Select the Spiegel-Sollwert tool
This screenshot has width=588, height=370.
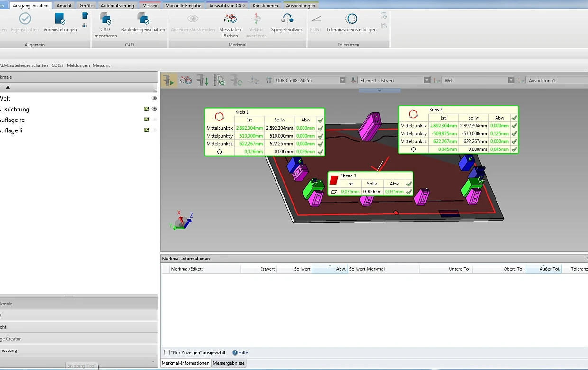click(x=287, y=19)
